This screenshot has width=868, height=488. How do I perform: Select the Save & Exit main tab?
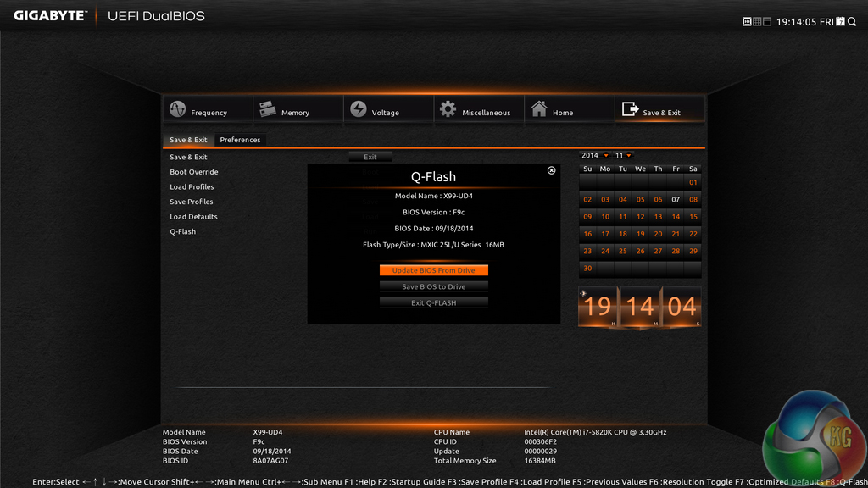[x=659, y=109]
